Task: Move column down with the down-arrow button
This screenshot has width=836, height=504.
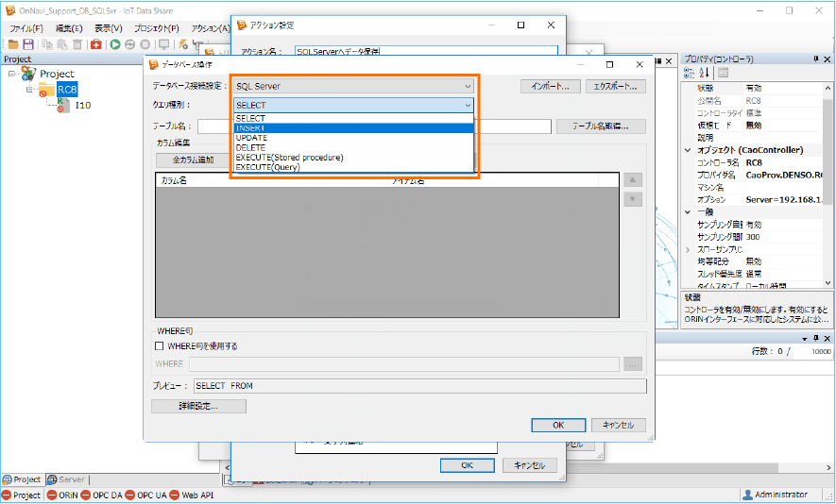Action: [633, 199]
